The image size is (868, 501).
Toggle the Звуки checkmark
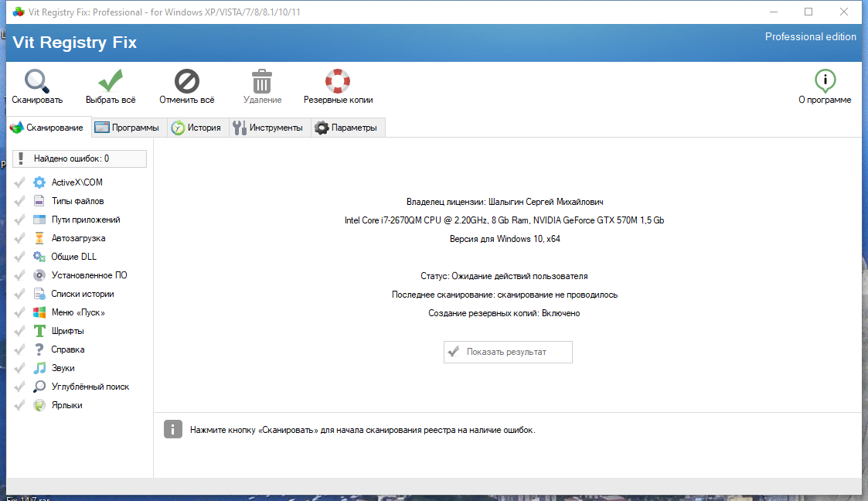pyautogui.click(x=19, y=368)
